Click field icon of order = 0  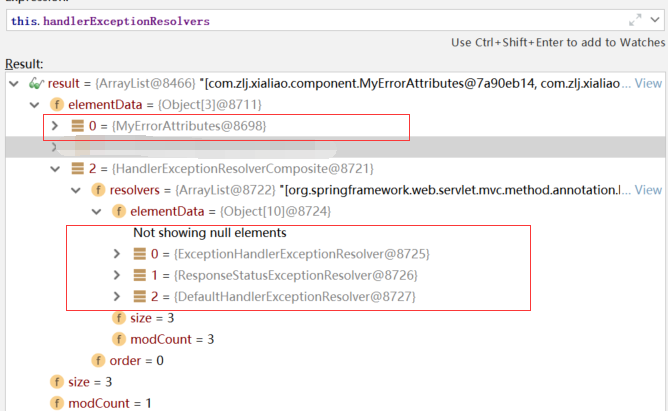pos(98,361)
